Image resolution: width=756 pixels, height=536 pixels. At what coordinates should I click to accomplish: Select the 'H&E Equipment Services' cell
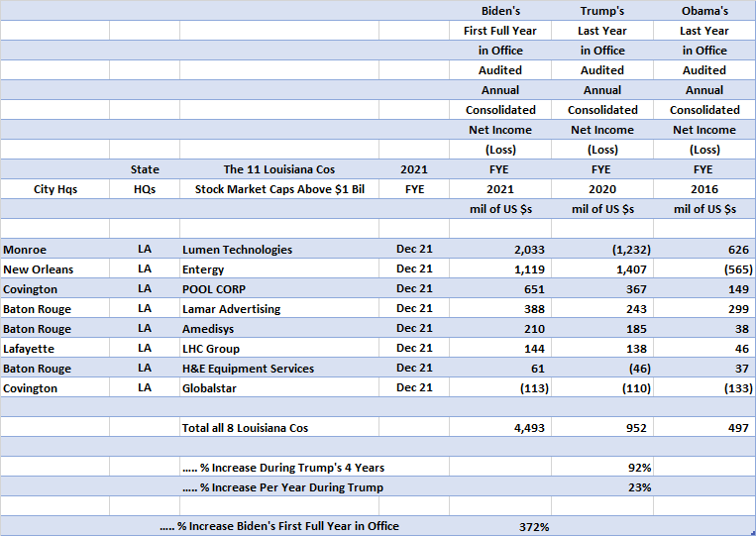tap(279, 368)
